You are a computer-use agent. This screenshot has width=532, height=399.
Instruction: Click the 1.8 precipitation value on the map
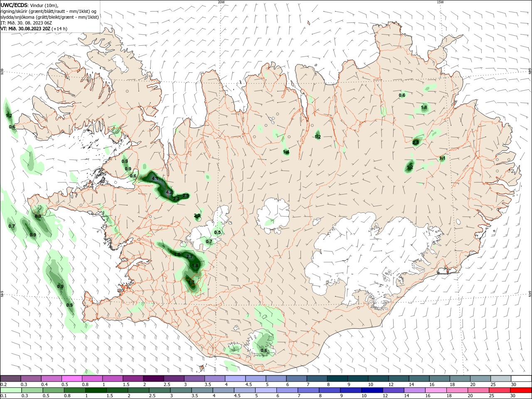click(x=195, y=266)
